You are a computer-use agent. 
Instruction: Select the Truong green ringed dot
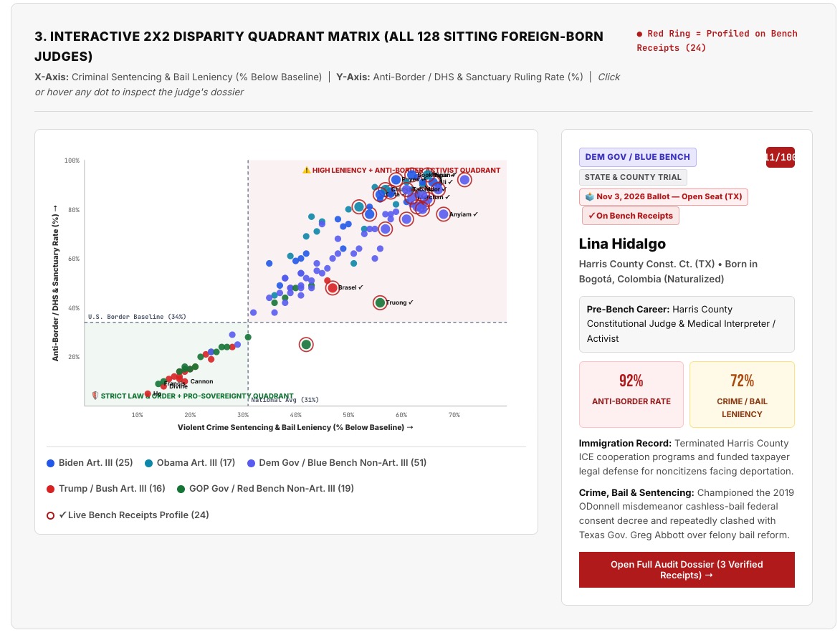tap(381, 302)
